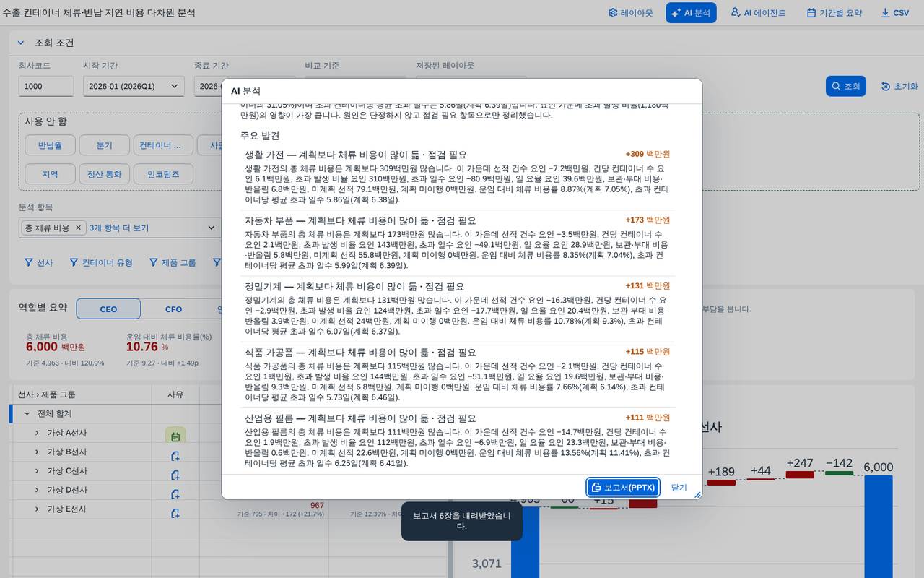The image size is (924, 578).
Task: Click the +247 chart bar label
Action: [x=800, y=463]
